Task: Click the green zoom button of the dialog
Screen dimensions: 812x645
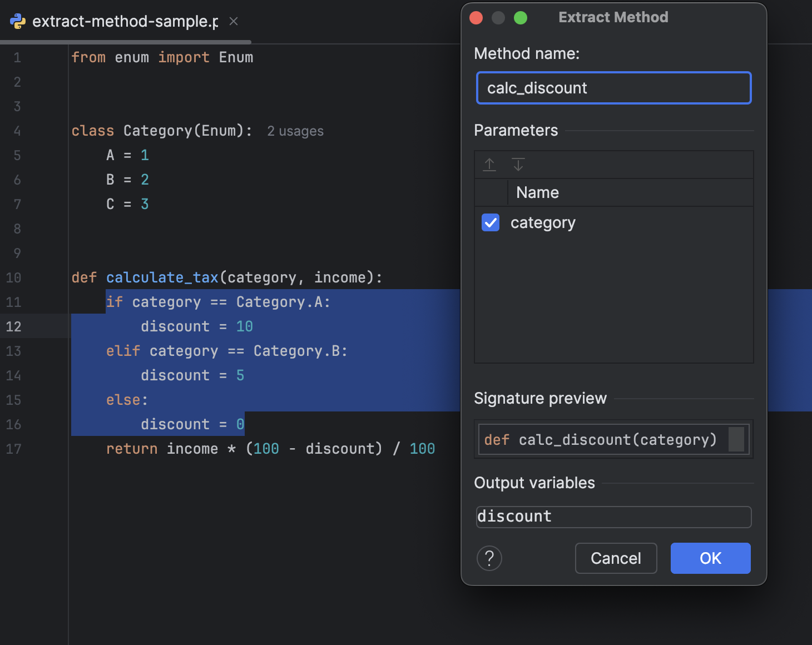Action: click(521, 17)
